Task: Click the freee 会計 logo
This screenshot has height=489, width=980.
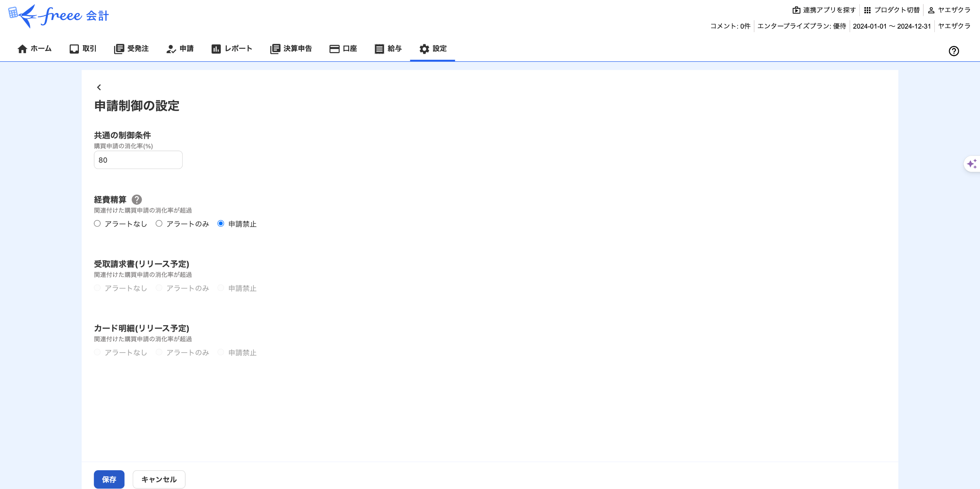Action: tap(59, 16)
